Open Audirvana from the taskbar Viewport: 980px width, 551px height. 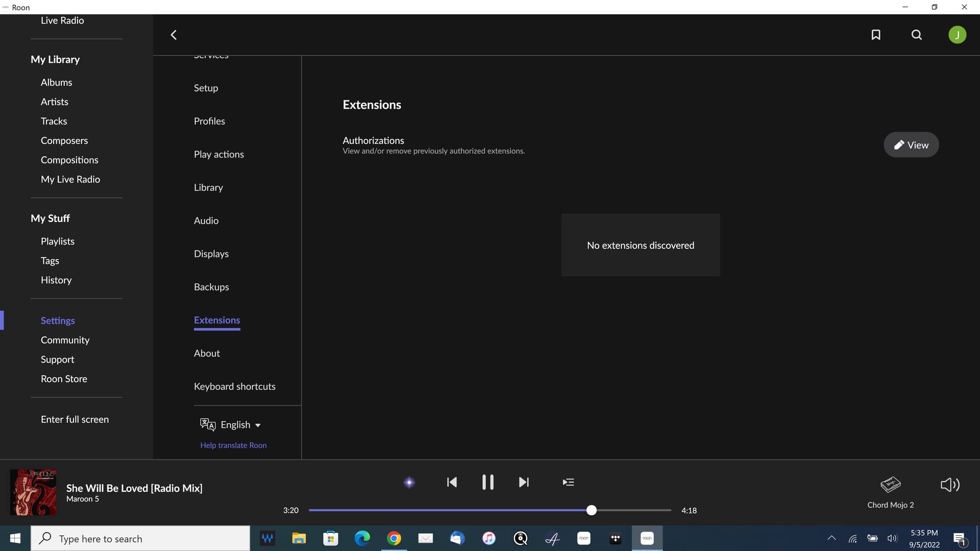(x=552, y=538)
